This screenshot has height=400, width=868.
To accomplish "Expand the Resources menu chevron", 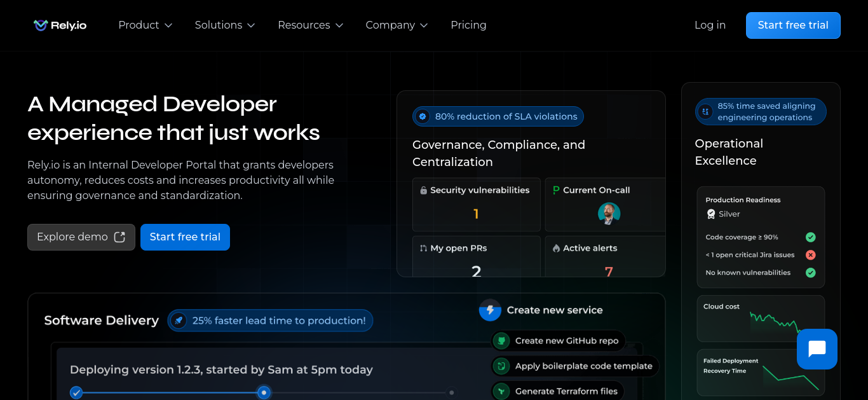I will click(339, 25).
